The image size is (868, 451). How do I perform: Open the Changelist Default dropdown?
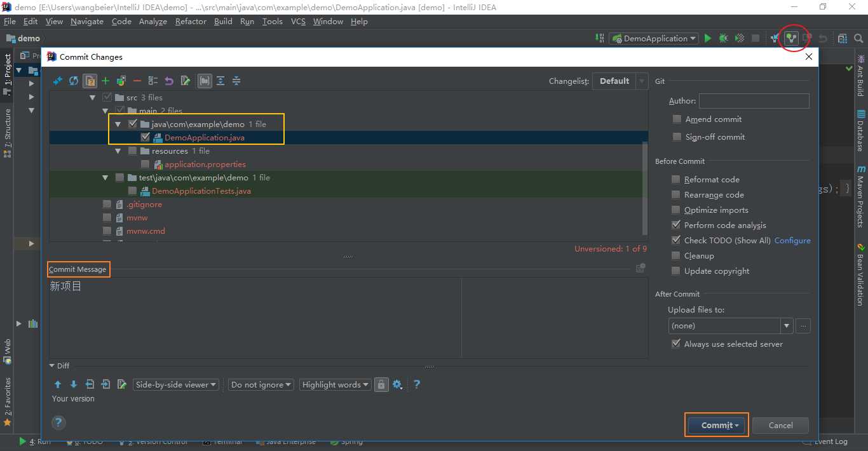coord(620,81)
